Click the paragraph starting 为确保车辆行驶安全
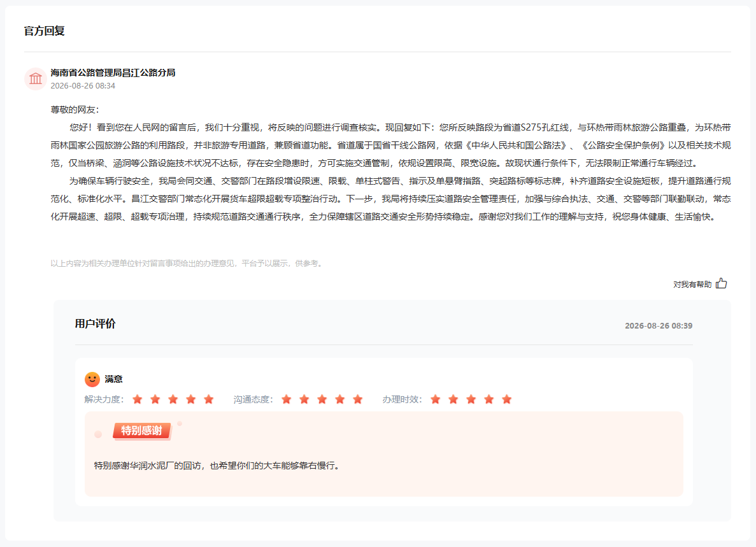Viewport: 756px width, 547px height. tap(390, 199)
